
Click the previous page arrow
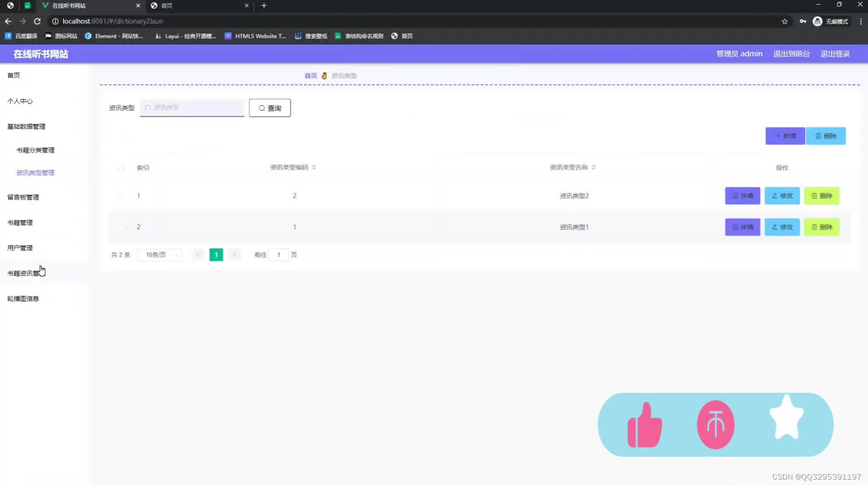coord(198,255)
